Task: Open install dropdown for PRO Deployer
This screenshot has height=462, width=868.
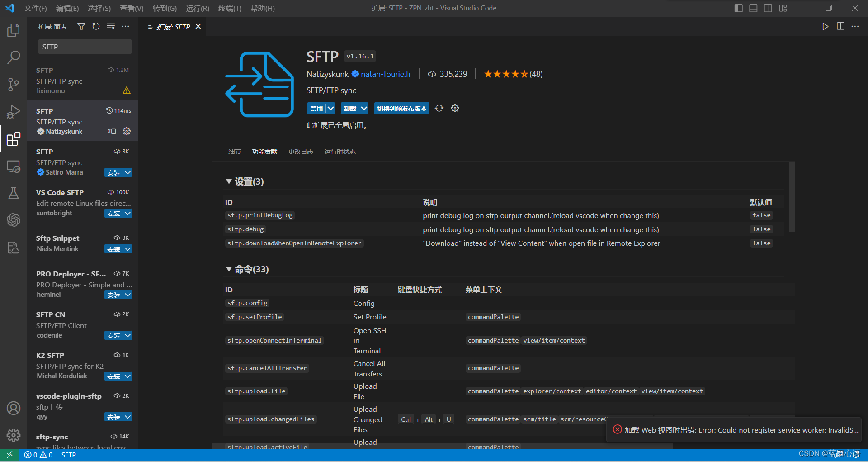Action: [x=128, y=295]
